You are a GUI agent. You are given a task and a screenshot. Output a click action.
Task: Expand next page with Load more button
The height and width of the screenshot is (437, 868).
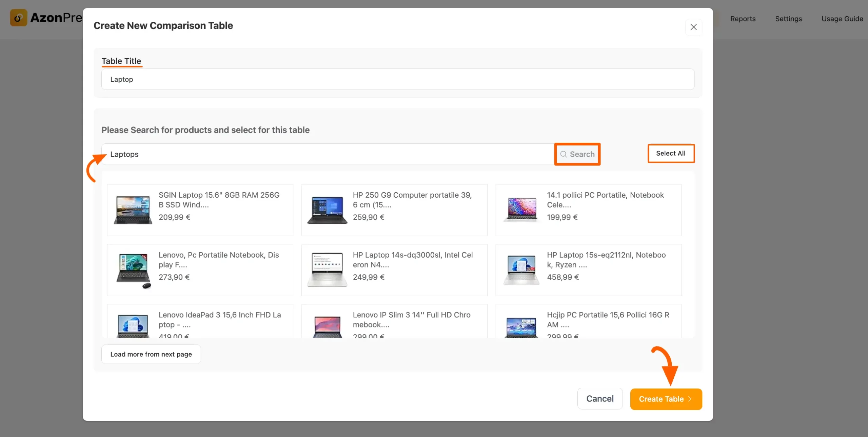pos(151,354)
